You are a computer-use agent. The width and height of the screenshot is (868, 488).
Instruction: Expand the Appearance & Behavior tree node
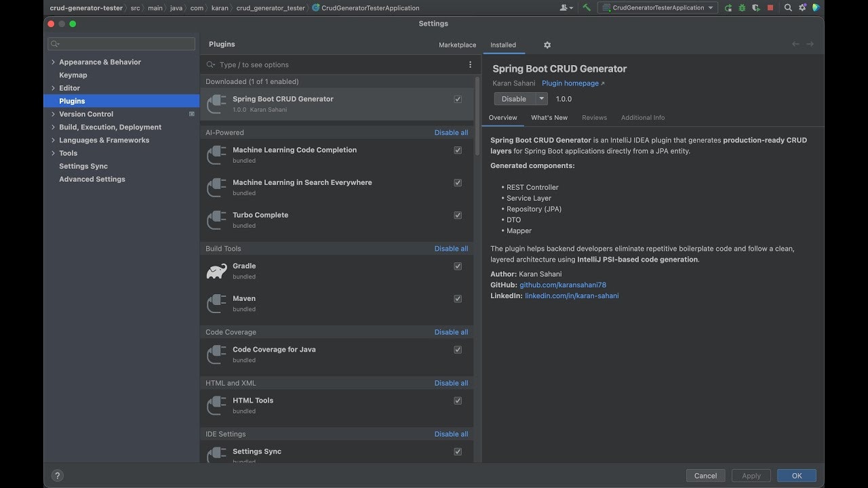click(54, 62)
